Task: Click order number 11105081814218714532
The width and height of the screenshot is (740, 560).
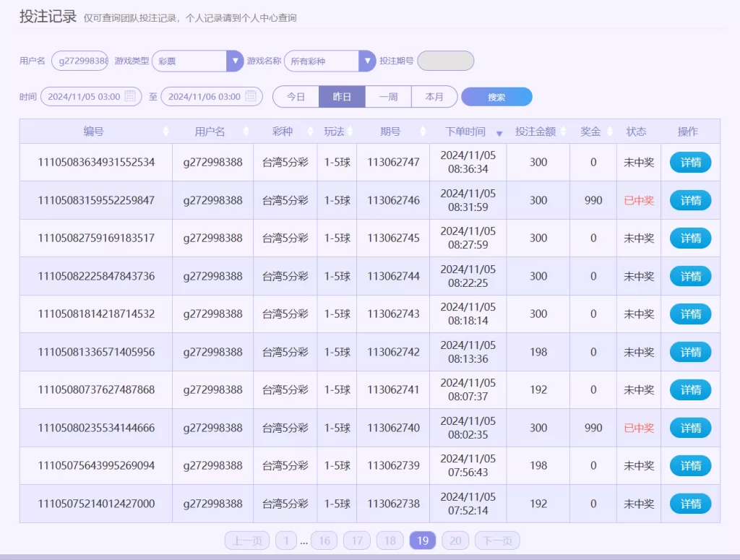Action: pyautogui.click(x=96, y=314)
